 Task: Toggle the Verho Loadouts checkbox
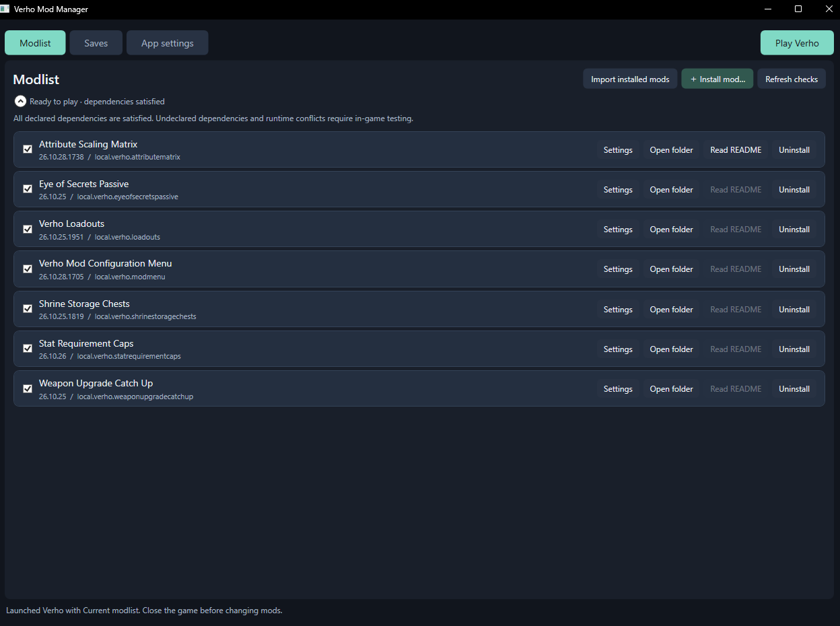tap(28, 229)
